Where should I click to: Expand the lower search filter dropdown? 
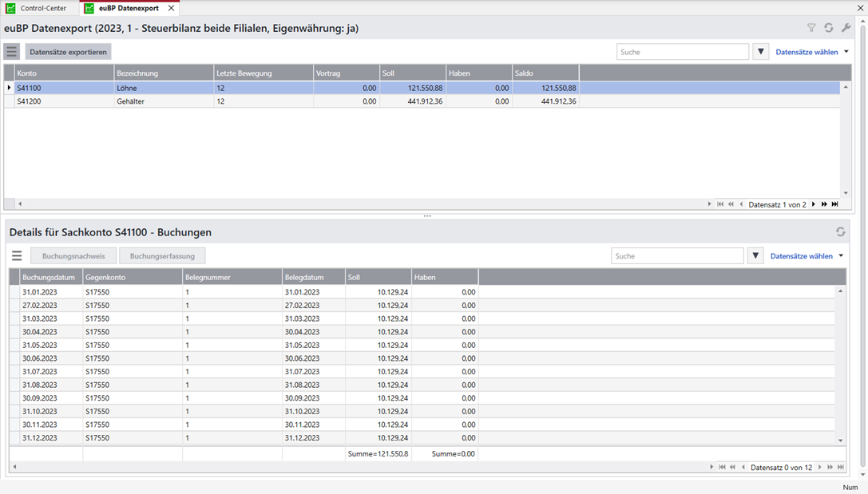(x=755, y=256)
